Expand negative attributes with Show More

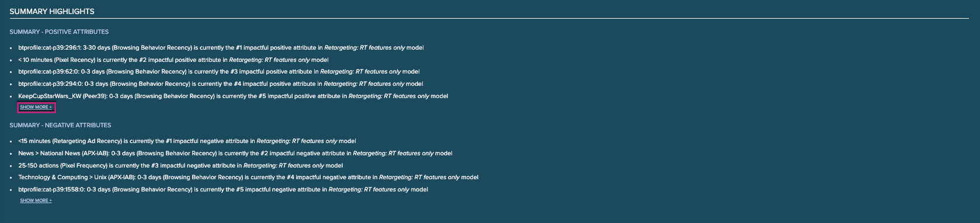click(36, 201)
